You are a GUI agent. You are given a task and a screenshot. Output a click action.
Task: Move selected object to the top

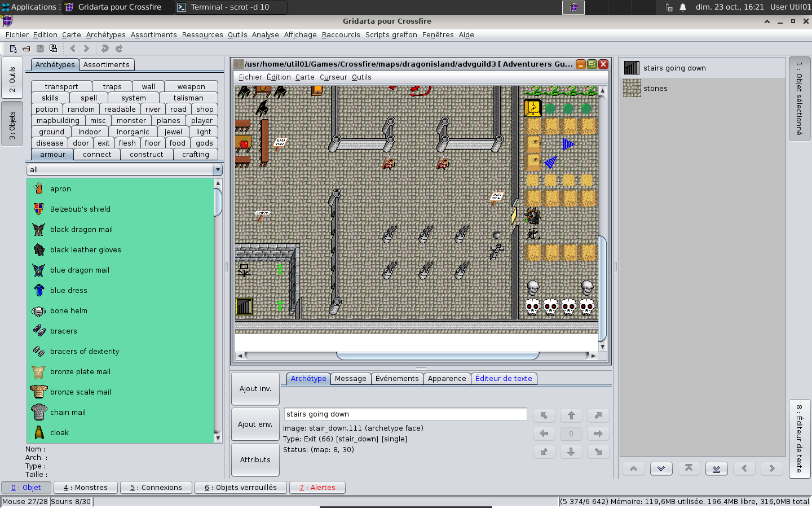[x=689, y=468]
